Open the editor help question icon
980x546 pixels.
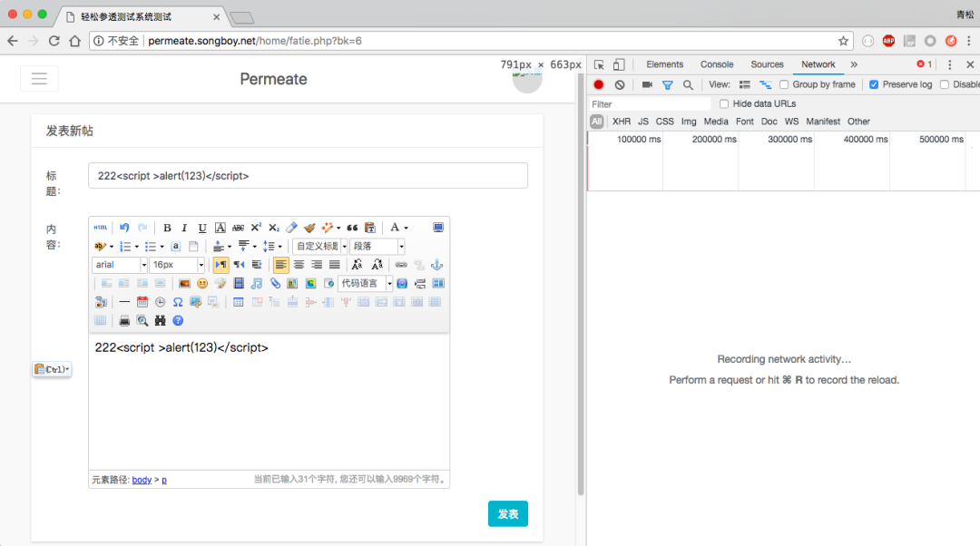[x=178, y=321]
